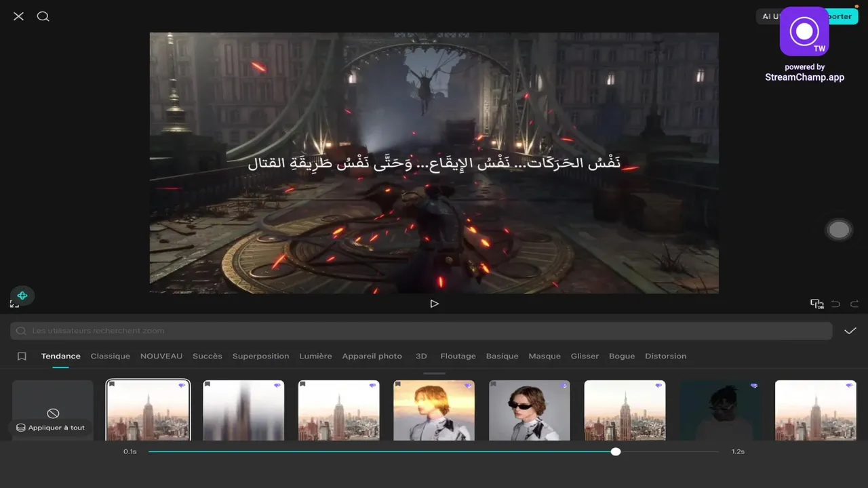Open the Appareil photo tab
868x488 pixels.
[372, 356]
